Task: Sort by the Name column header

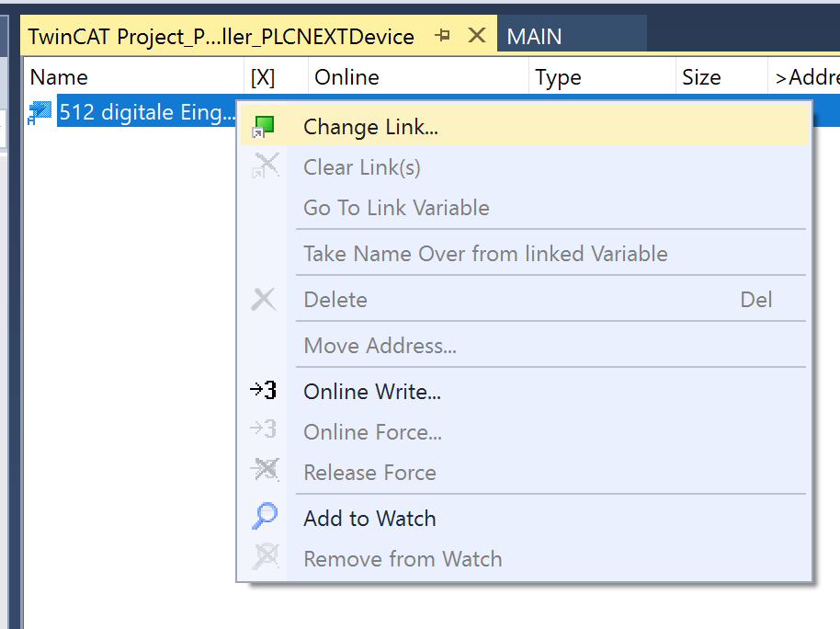Action: pos(134,77)
